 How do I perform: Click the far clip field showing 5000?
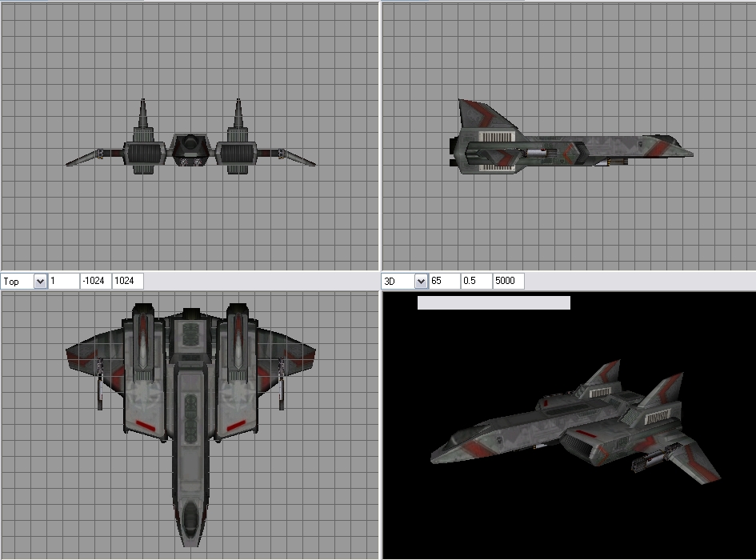tap(508, 282)
